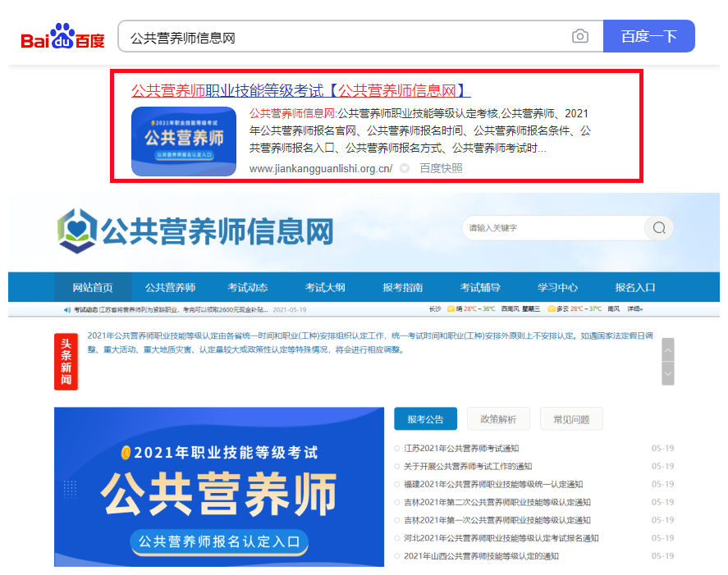Image resolution: width=728 pixels, height=575 pixels.
Task: Open the search result title link 公共营养师职业技能等级考试
Action: [x=300, y=90]
